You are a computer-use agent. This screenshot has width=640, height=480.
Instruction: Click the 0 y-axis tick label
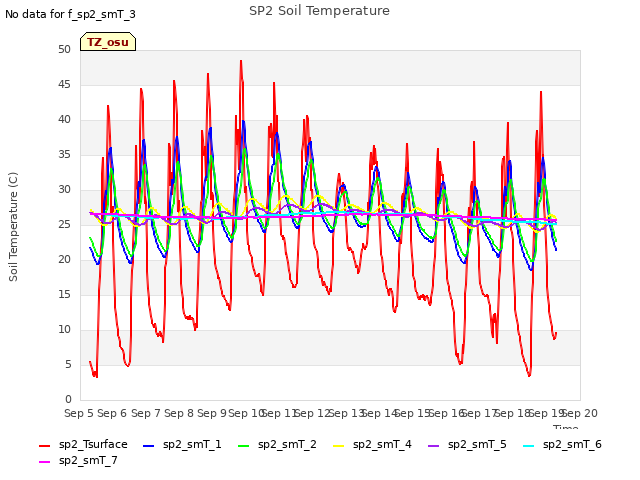pos(68,399)
